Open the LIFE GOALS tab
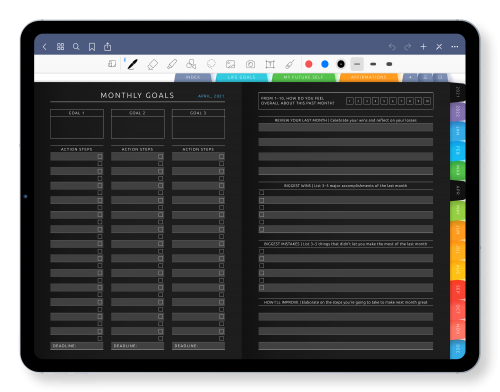This screenshot has width=500, height=392. (241, 77)
